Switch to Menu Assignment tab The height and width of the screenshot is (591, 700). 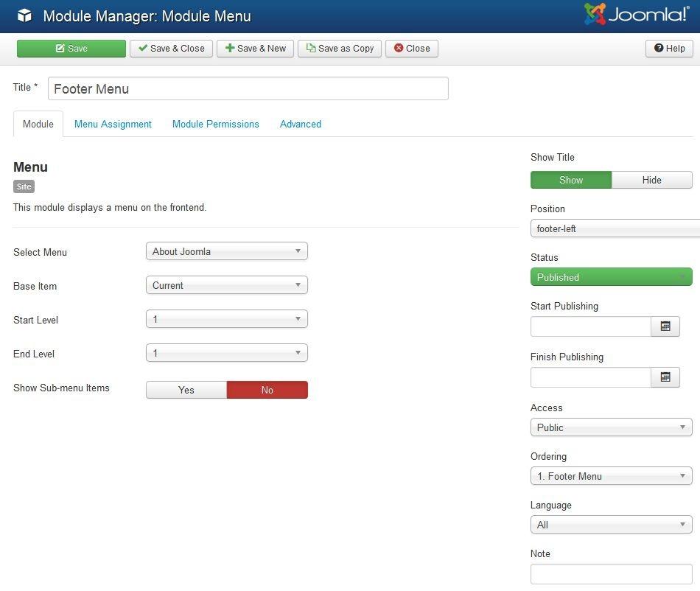coord(113,124)
